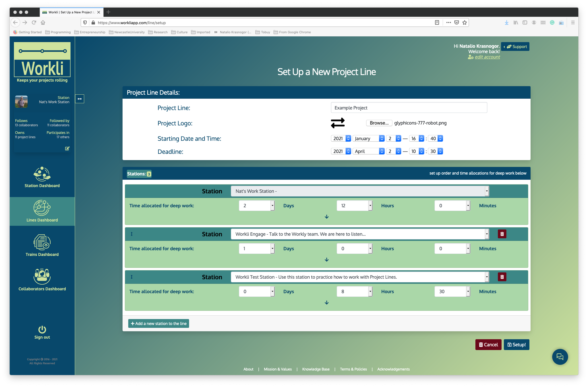Open Hours dropdown showing 8
This screenshot has width=588, height=387.
[354, 291]
